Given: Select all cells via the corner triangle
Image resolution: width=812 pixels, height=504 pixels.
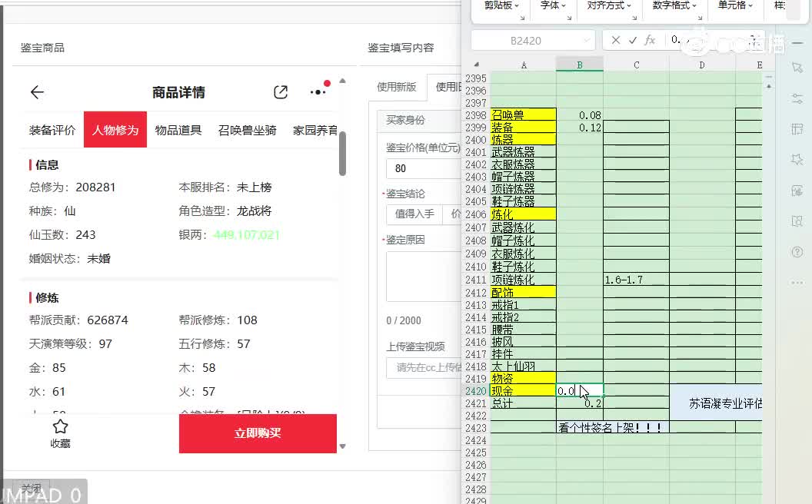Looking at the screenshot, I should coord(476,65).
